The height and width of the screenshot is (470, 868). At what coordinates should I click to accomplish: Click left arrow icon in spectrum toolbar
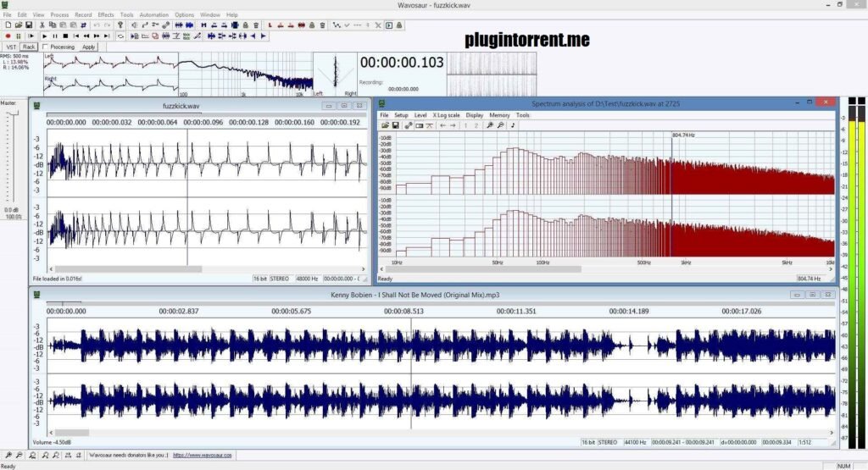[442, 125]
